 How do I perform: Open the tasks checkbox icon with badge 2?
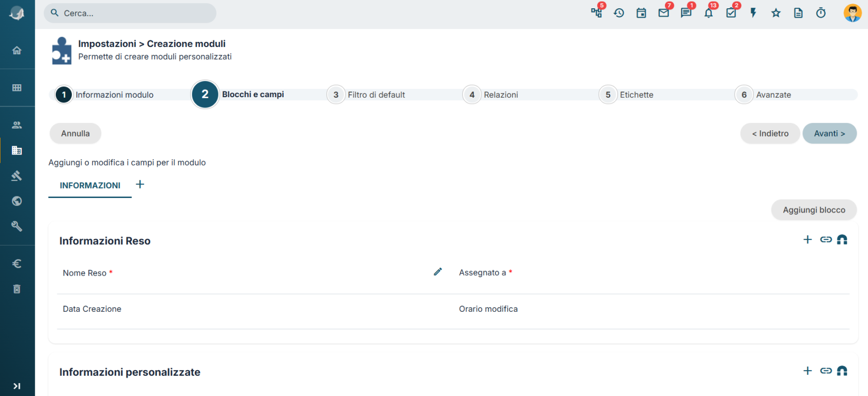(x=731, y=13)
